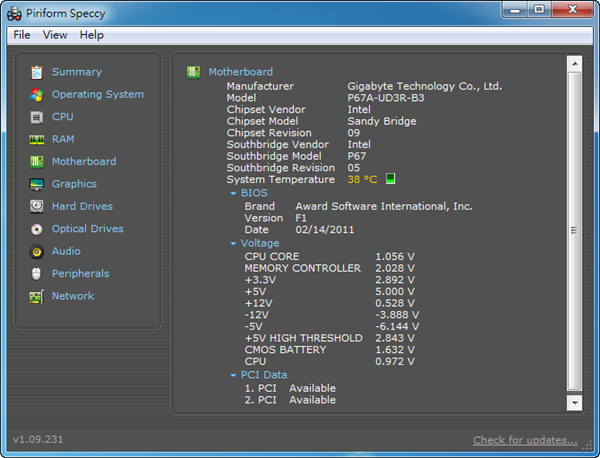This screenshot has width=600, height=458.
Task: Open the Hard Drives icon
Action: point(37,207)
